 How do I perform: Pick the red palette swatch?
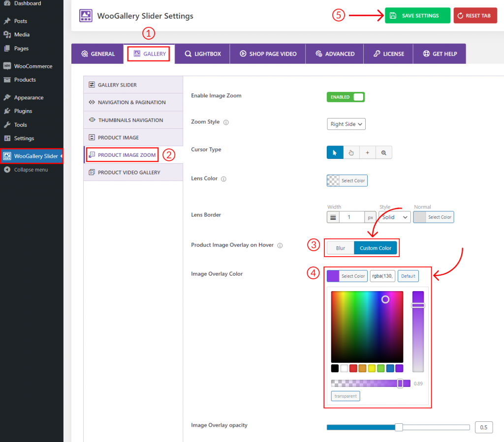click(x=353, y=368)
